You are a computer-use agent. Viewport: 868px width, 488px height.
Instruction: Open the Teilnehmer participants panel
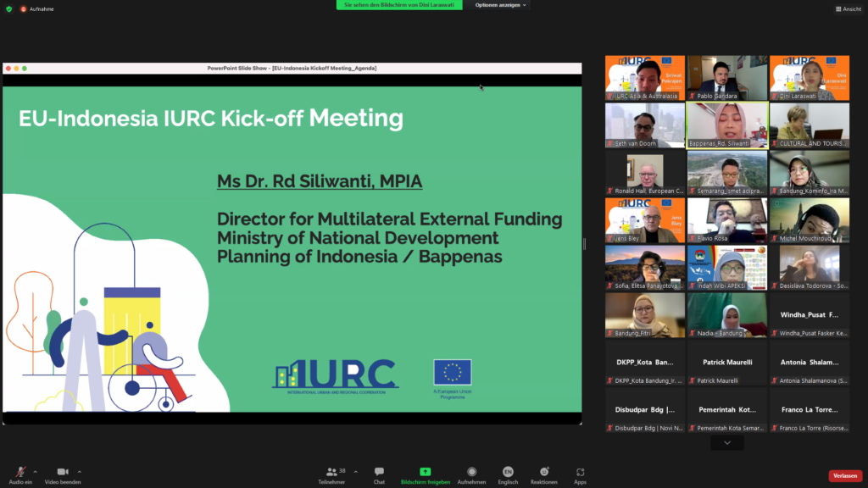click(331, 472)
